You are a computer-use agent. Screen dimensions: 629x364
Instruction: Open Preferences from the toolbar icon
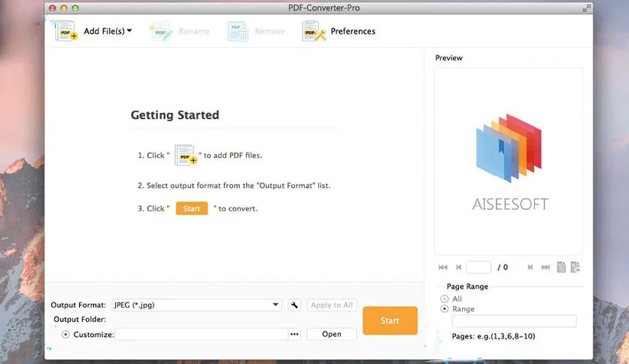(314, 31)
